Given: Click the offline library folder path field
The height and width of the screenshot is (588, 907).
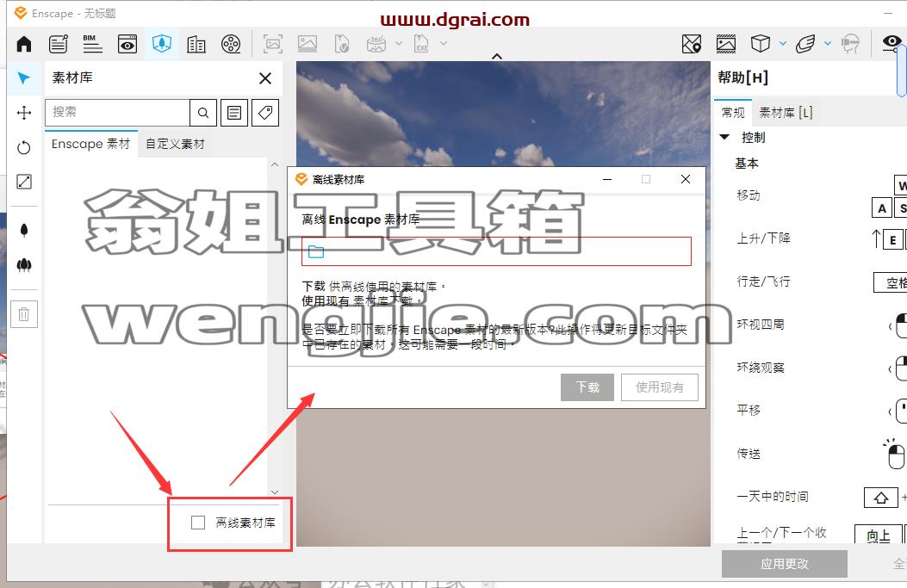Looking at the screenshot, I should click(x=496, y=251).
